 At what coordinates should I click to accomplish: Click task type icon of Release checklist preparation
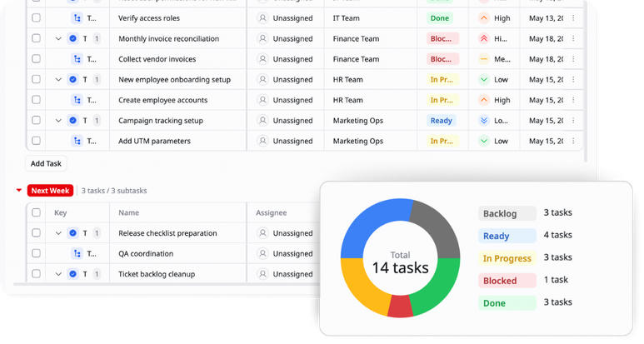pos(72,233)
